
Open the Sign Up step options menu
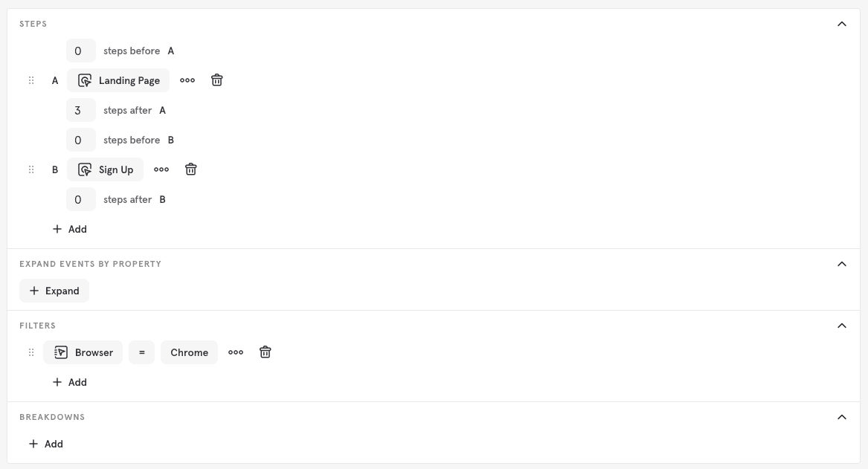(161, 169)
